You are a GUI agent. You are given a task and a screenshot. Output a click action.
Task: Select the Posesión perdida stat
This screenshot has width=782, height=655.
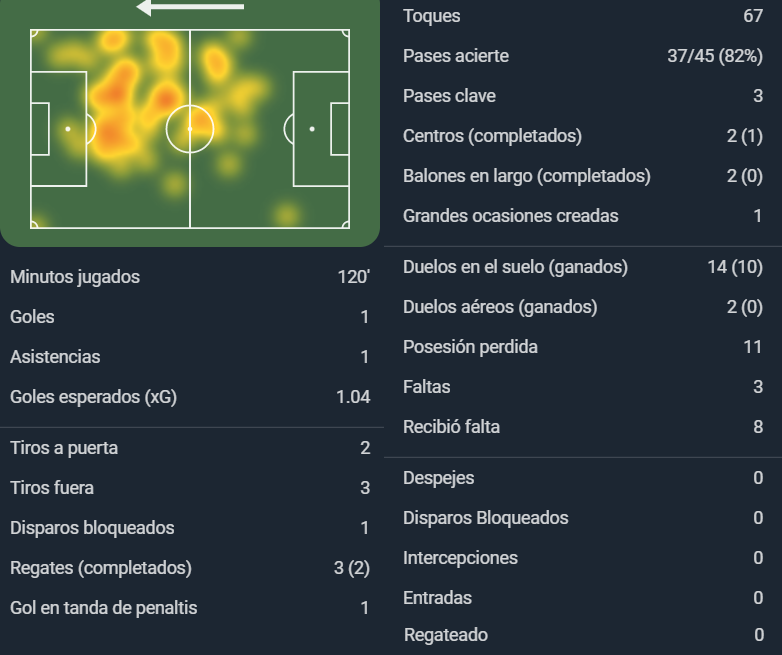(x=583, y=347)
